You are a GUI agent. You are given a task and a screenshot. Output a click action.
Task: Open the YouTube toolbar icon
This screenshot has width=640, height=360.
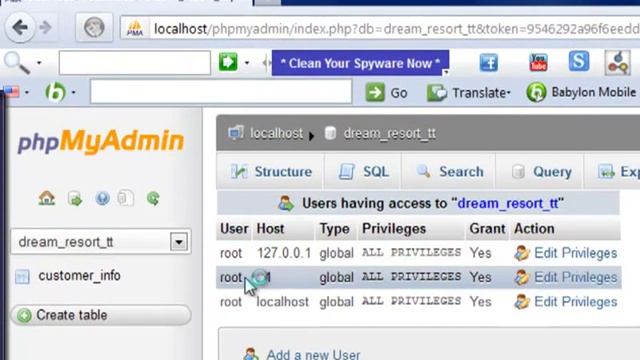tap(538, 62)
